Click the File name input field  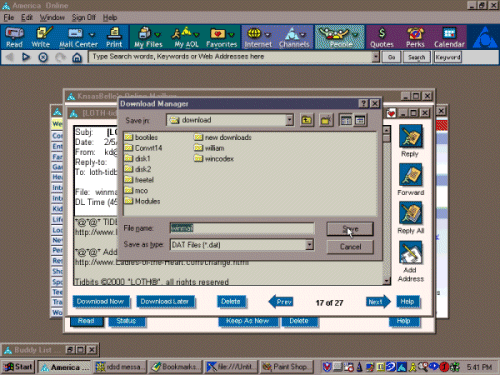coord(242,228)
